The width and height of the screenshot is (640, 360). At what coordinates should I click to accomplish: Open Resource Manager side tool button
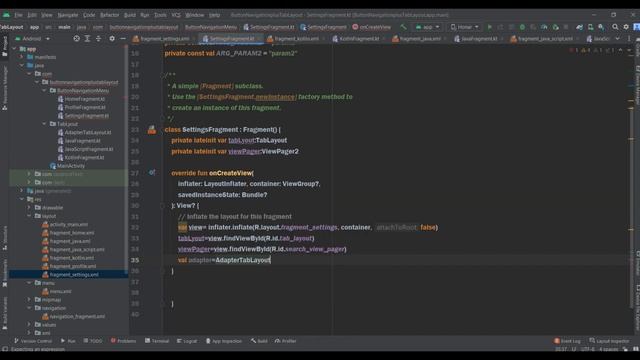[4, 88]
